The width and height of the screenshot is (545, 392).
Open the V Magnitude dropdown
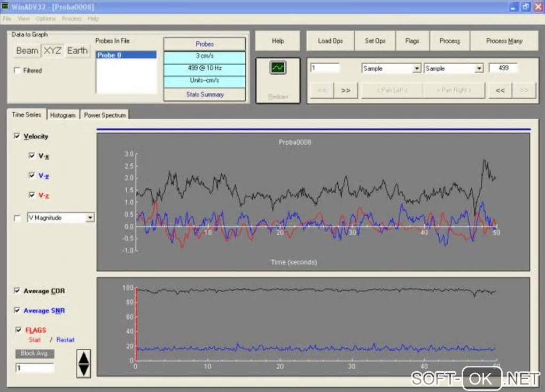90,218
